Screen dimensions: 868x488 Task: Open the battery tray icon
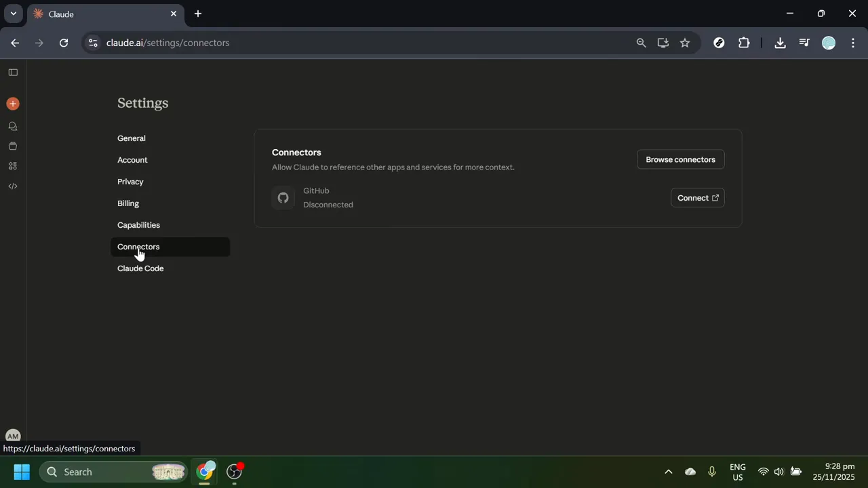click(x=796, y=472)
